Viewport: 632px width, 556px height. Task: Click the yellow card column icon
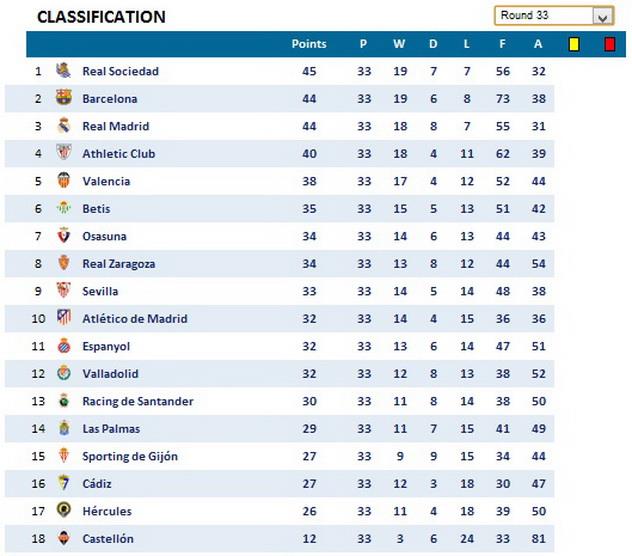coord(574,44)
